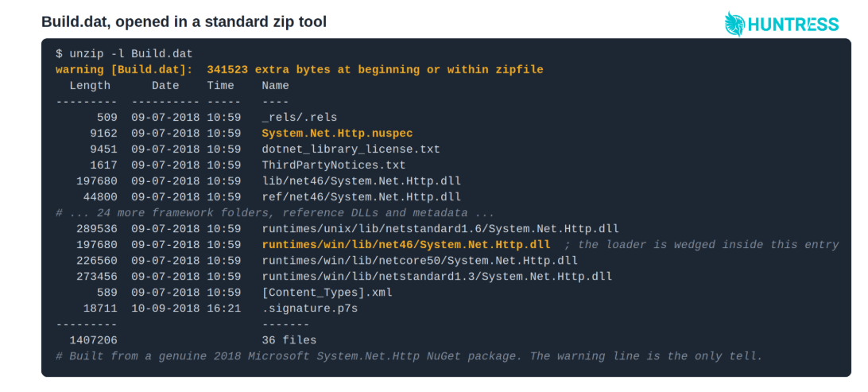Click runtimes/unix/lib/netstandard1.6 DLL entry
Screen dimensions: 868x392
[440, 229]
